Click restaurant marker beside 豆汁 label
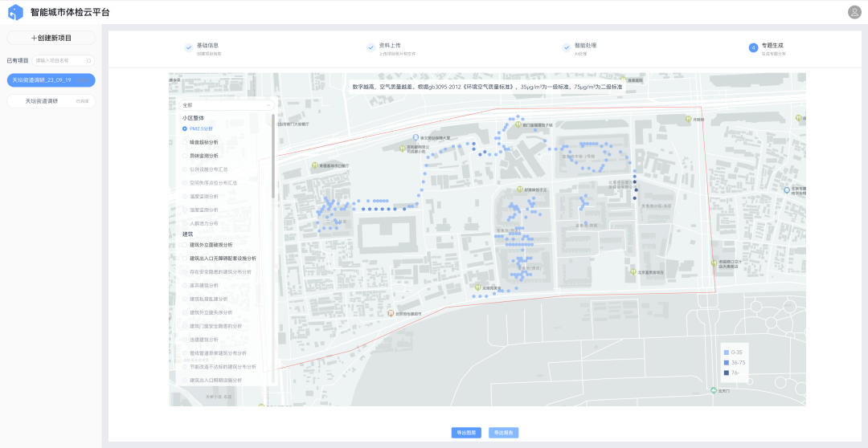 714,263
